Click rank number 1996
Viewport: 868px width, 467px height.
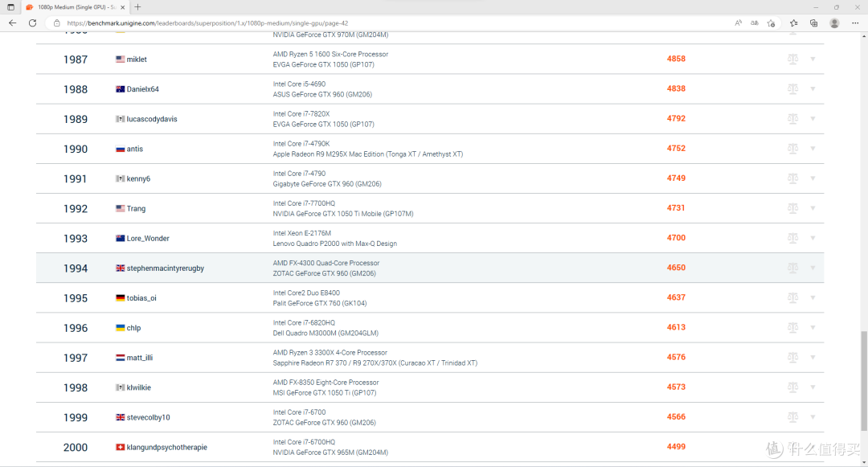[76, 328]
